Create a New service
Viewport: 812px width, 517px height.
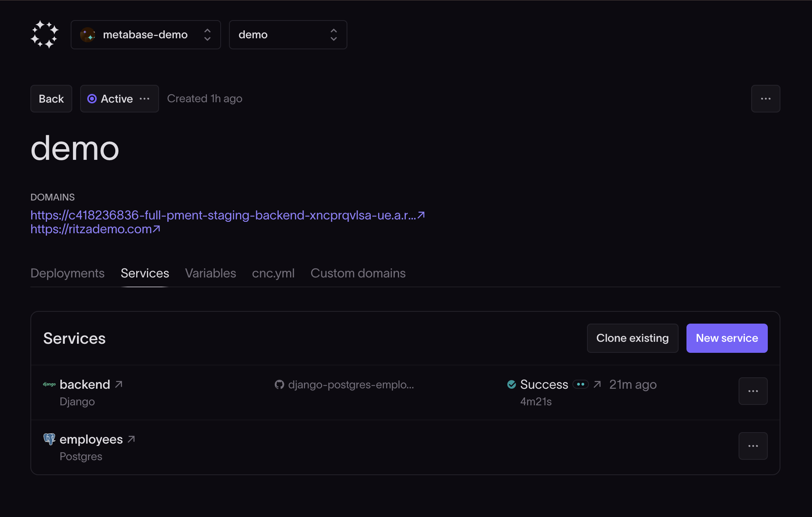point(727,338)
